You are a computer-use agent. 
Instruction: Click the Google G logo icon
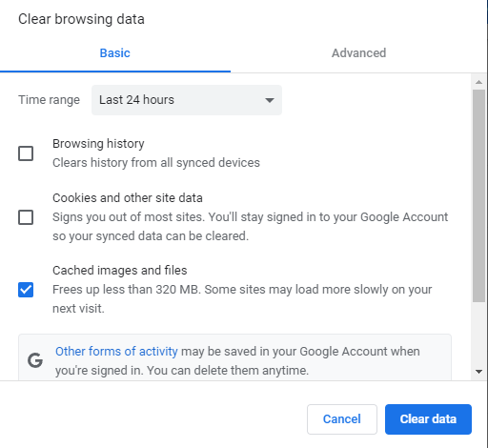[x=35, y=360]
